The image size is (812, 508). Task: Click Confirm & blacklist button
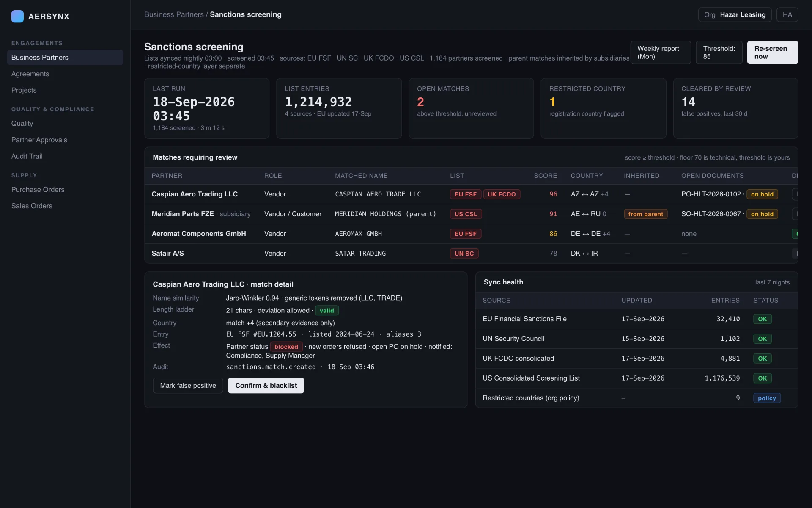tap(266, 385)
